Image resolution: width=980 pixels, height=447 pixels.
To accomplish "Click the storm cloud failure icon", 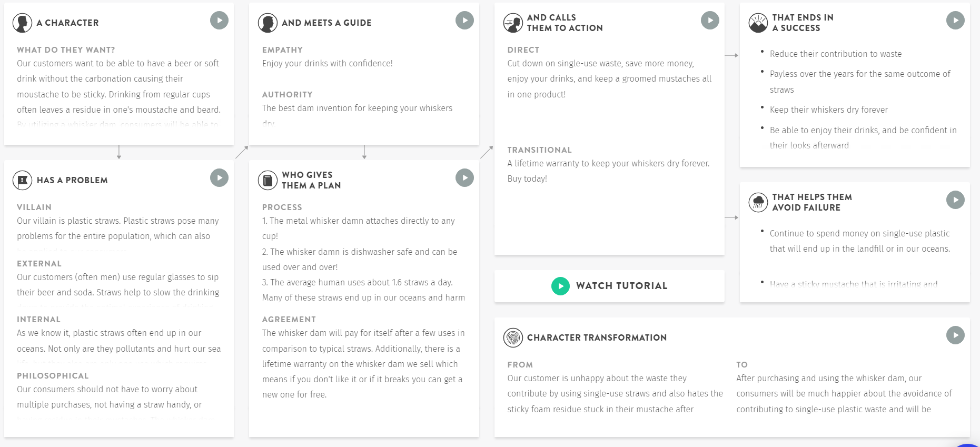I will (758, 202).
